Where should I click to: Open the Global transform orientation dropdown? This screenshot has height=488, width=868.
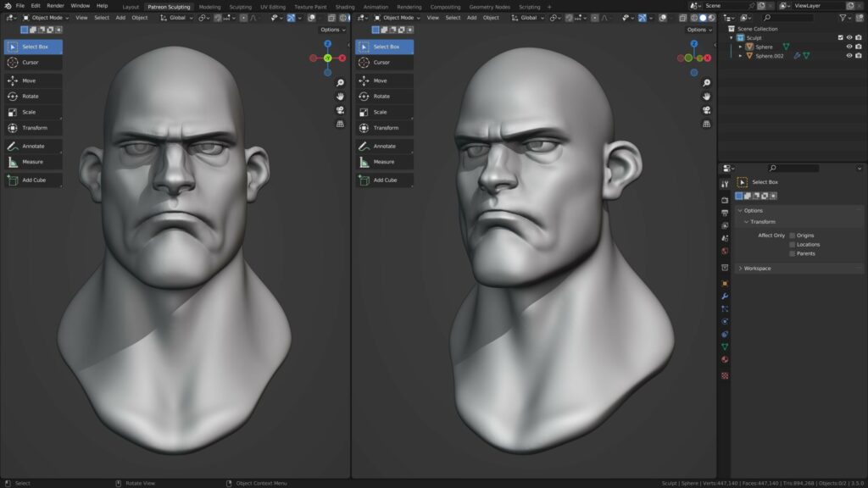179,18
